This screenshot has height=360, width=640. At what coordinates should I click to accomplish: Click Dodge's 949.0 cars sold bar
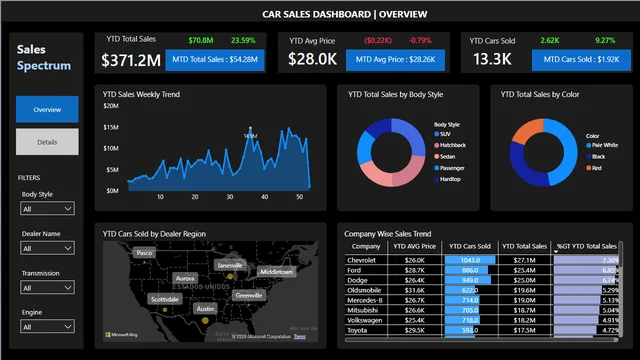pos(468,280)
